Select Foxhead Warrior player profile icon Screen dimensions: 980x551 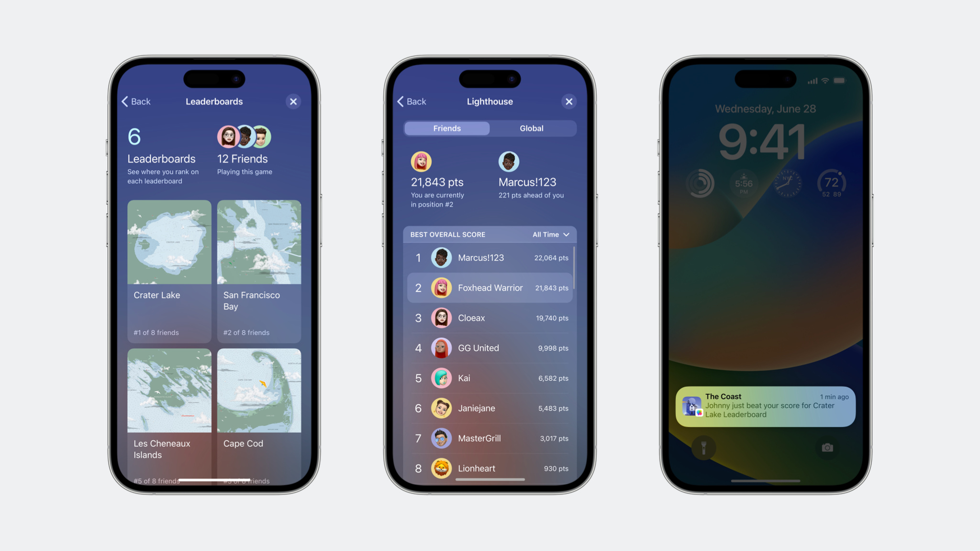pos(439,287)
